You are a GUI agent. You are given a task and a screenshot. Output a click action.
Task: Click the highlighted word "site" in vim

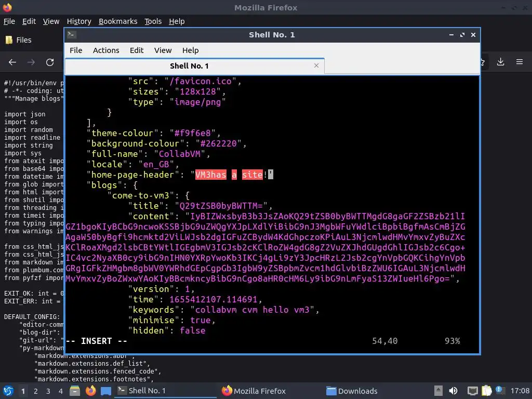click(x=252, y=175)
